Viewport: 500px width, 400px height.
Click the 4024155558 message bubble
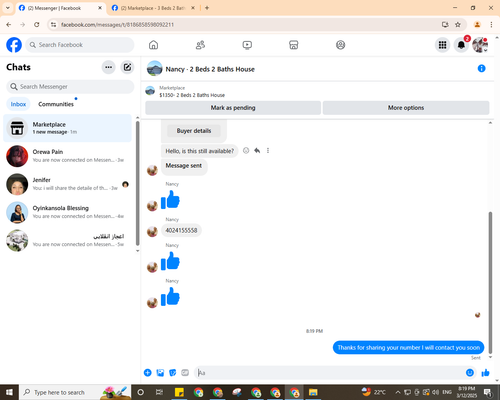(181, 230)
